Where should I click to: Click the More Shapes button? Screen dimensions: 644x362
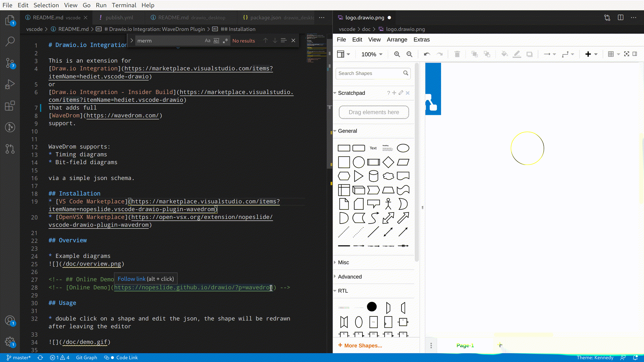tap(360, 346)
